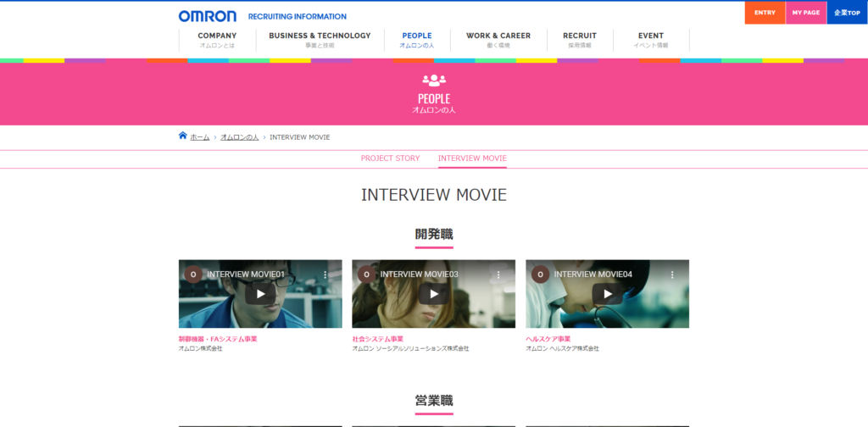Click channel avatar on INTERVIEW MOVIE04
Screen dimensions: 868x427
(540, 274)
